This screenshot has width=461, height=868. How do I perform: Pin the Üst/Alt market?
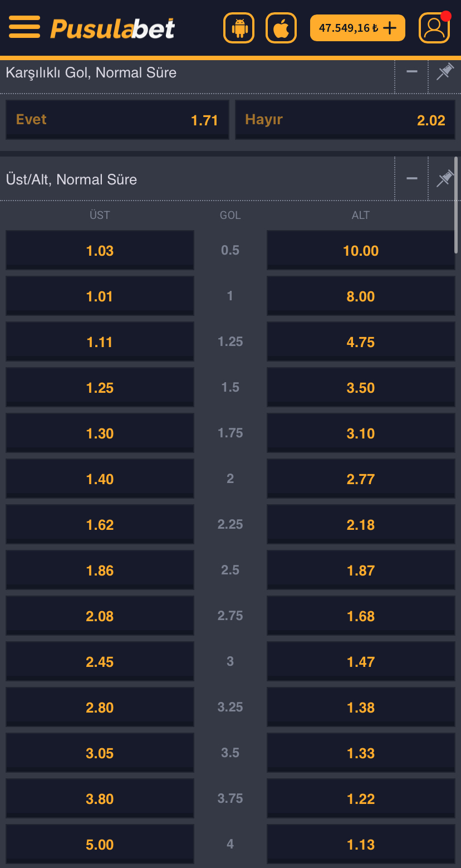pos(444,179)
